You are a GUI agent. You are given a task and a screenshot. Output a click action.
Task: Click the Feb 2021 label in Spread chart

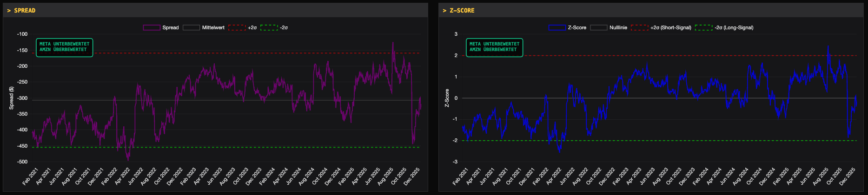[x=30, y=177]
